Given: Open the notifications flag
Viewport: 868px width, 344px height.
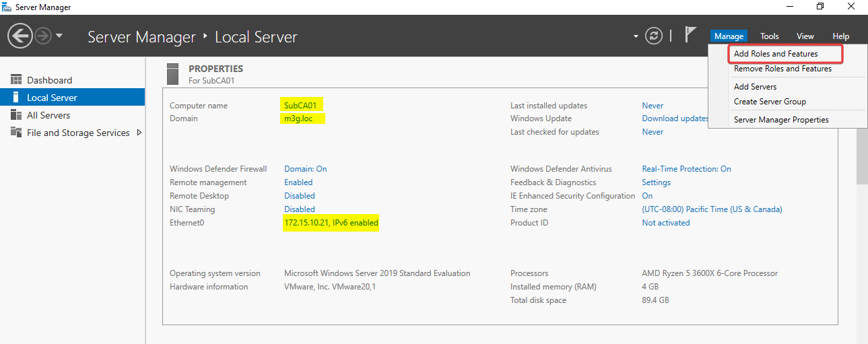Looking at the screenshot, I should coord(690,35).
